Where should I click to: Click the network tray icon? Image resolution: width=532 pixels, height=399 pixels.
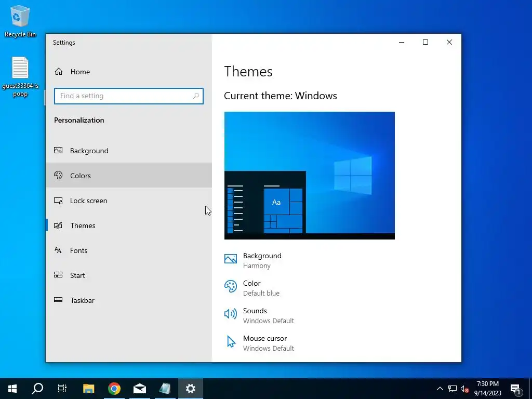pyautogui.click(x=453, y=389)
